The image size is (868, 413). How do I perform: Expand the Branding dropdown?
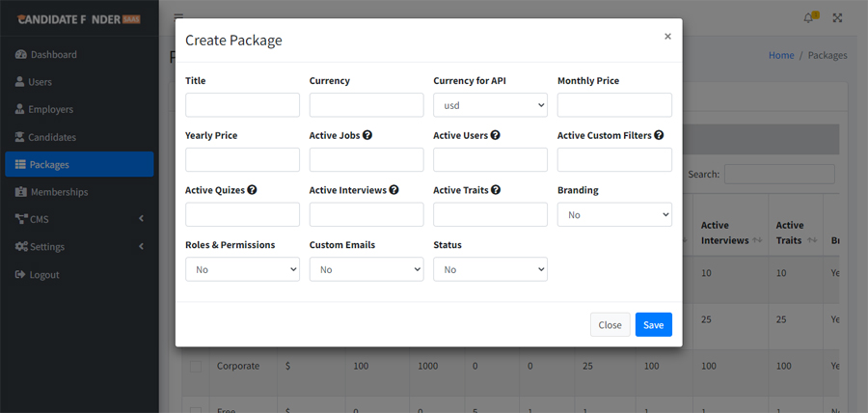614,214
